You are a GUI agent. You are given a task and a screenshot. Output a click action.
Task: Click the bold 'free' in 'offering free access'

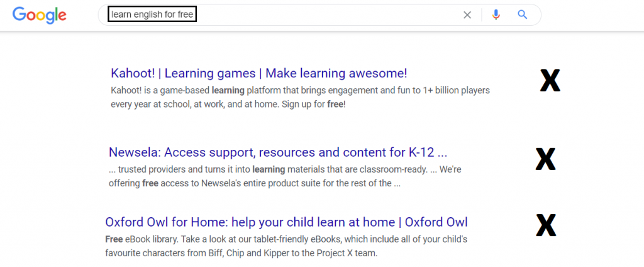(150, 183)
